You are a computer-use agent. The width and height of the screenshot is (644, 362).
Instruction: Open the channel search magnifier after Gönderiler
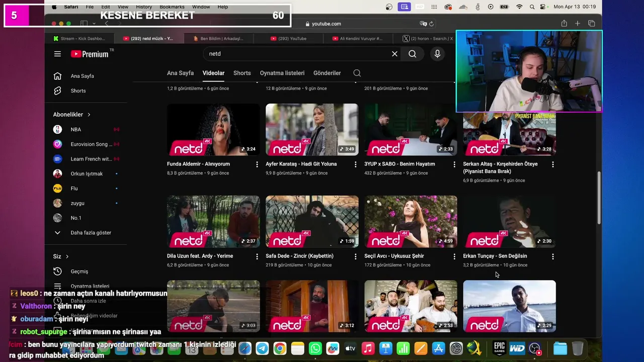pos(357,73)
